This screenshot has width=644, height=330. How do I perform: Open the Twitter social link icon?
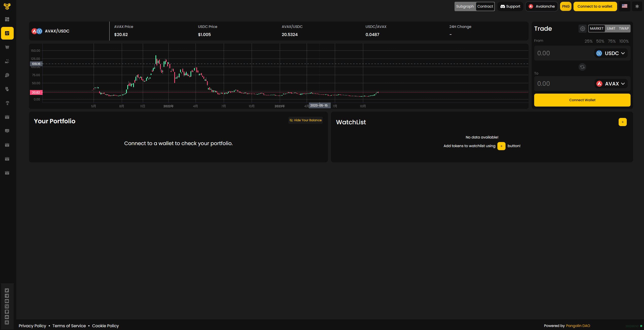[x=7, y=290]
